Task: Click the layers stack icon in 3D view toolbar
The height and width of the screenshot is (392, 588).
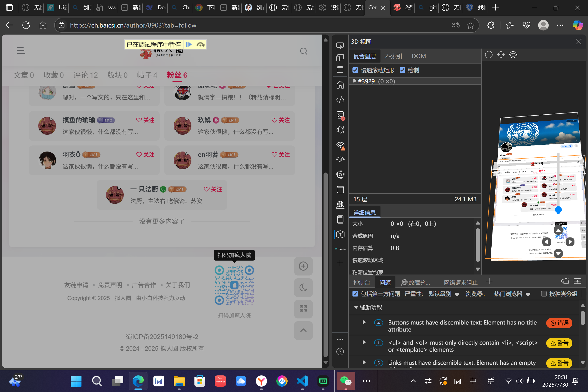Action: coord(513,54)
